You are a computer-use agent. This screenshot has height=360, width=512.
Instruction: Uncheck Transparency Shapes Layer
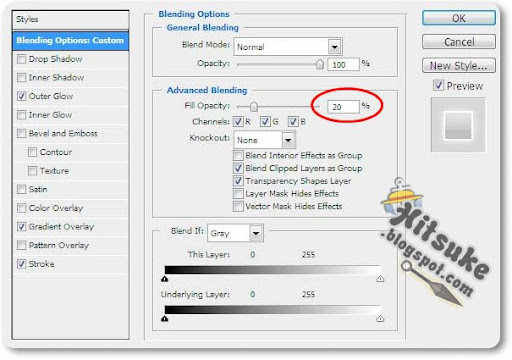click(238, 181)
